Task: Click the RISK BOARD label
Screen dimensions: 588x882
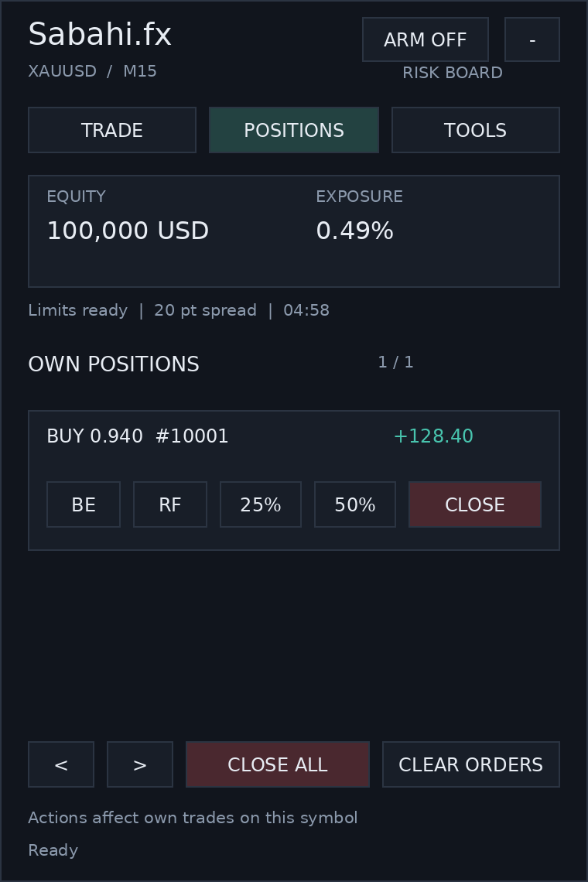Action: tap(453, 73)
